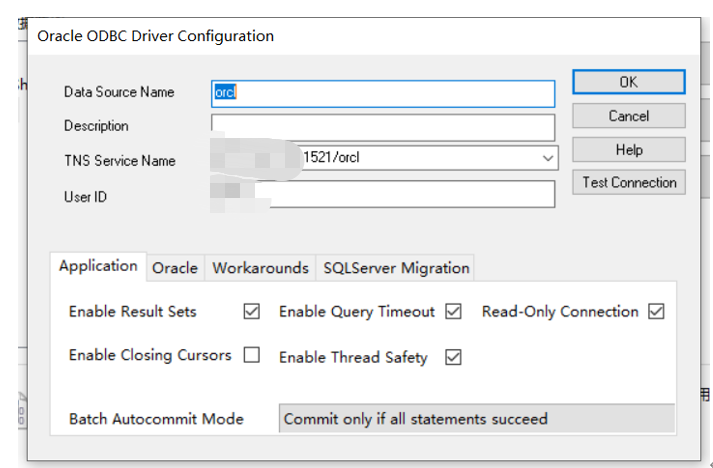Go to the SQLServer Migration tab

(x=396, y=268)
